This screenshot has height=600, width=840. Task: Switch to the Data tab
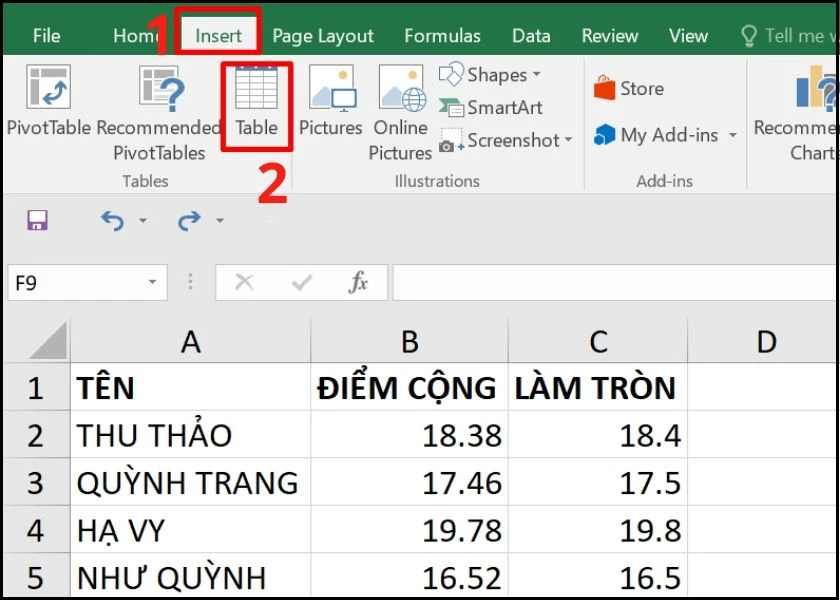531,36
